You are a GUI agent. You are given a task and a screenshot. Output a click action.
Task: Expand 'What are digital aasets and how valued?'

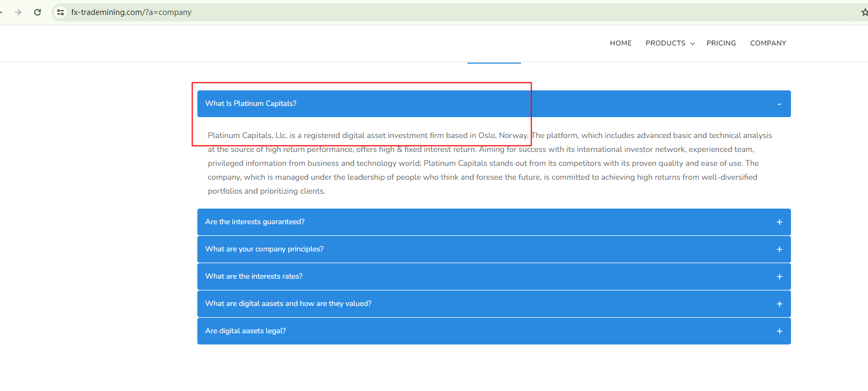coord(494,304)
